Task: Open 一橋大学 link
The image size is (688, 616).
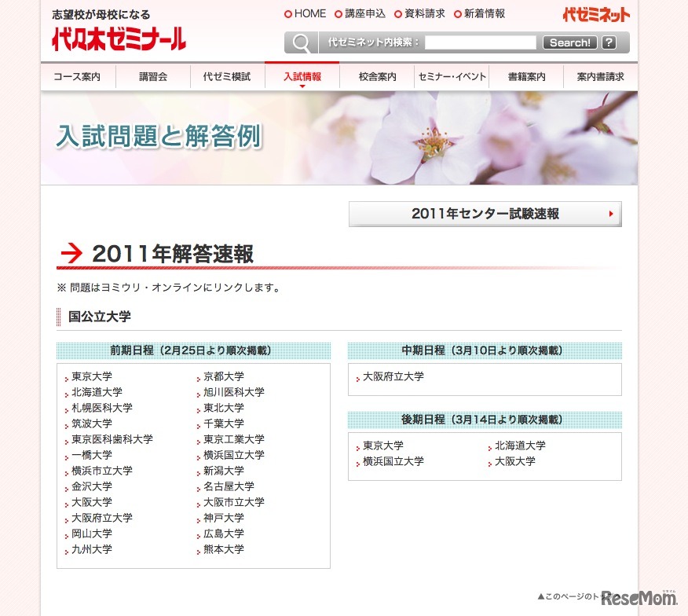Action: [92, 455]
